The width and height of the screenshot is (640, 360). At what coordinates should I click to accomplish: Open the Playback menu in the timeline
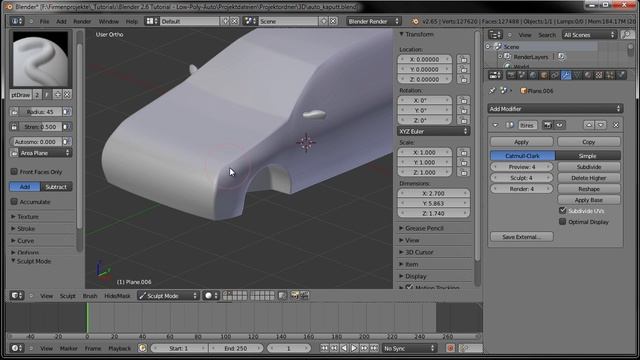pos(120,348)
